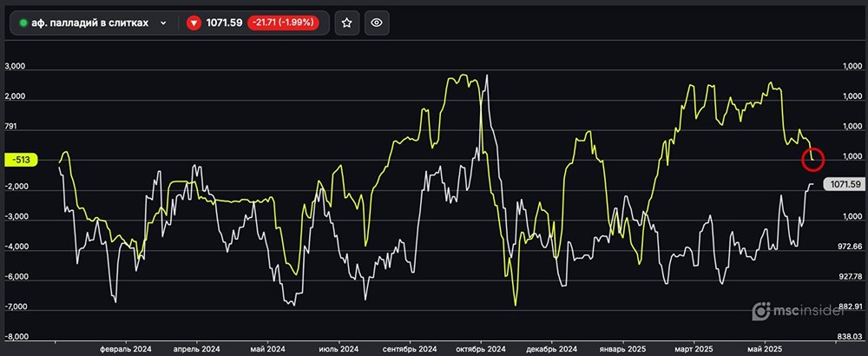Viewport: 868px width, 356px height.
Task: Select the сентябрь 2024 date label
Action: (x=409, y=347)
